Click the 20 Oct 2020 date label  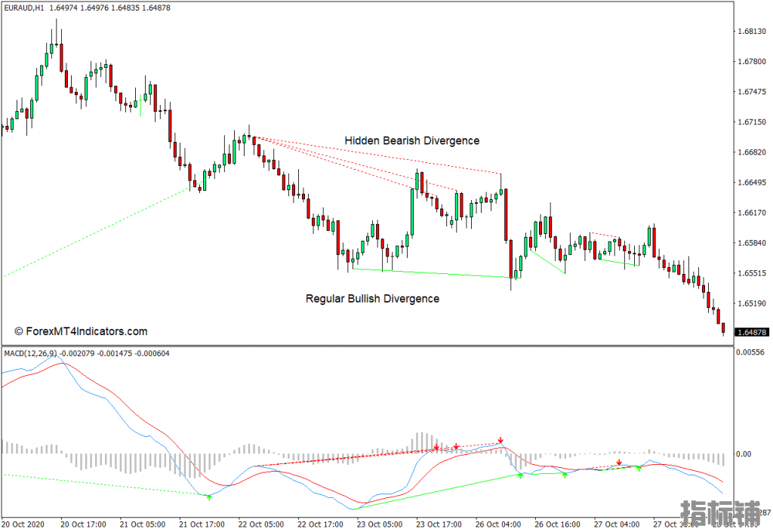click(x=25, y=524)
